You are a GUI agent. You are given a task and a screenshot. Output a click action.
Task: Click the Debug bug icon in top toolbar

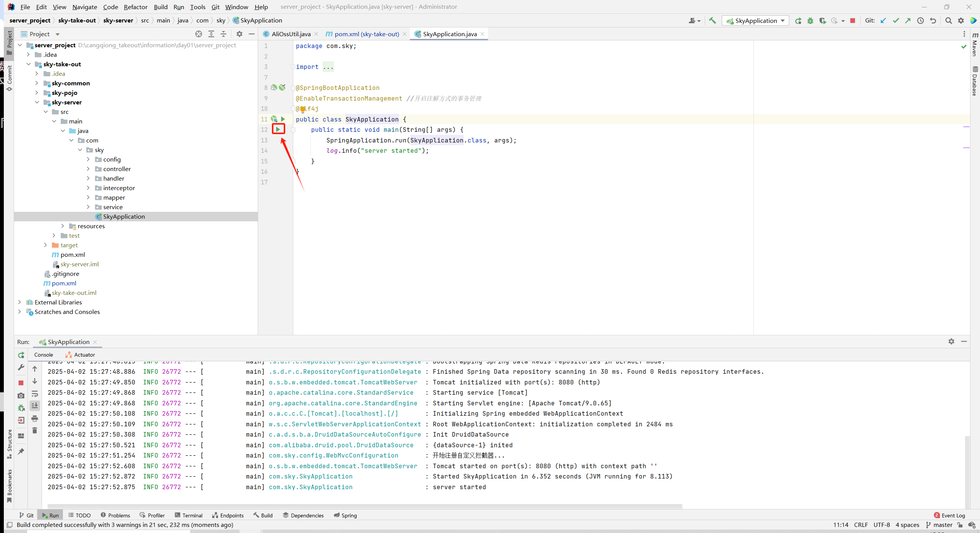coord(810,21)
